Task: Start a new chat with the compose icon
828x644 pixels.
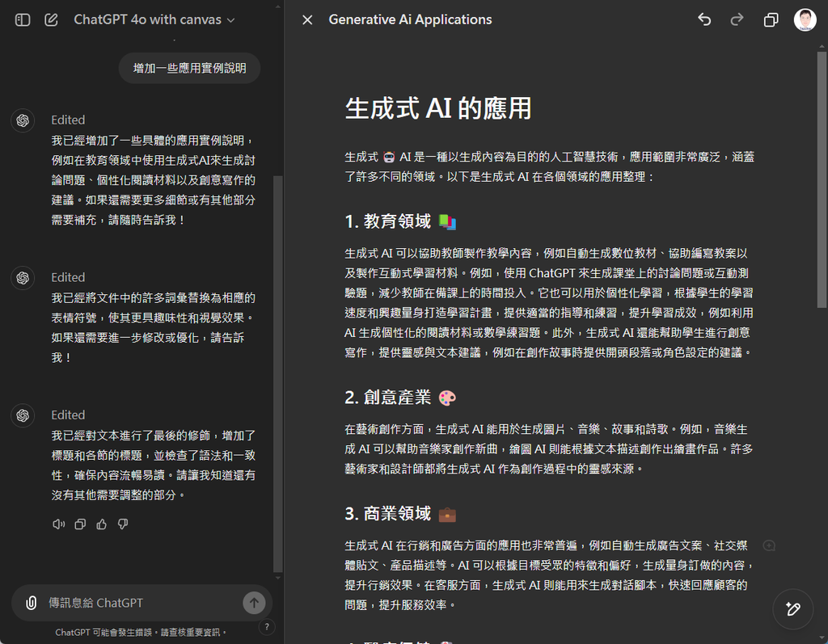Action: tap(51, 20)
